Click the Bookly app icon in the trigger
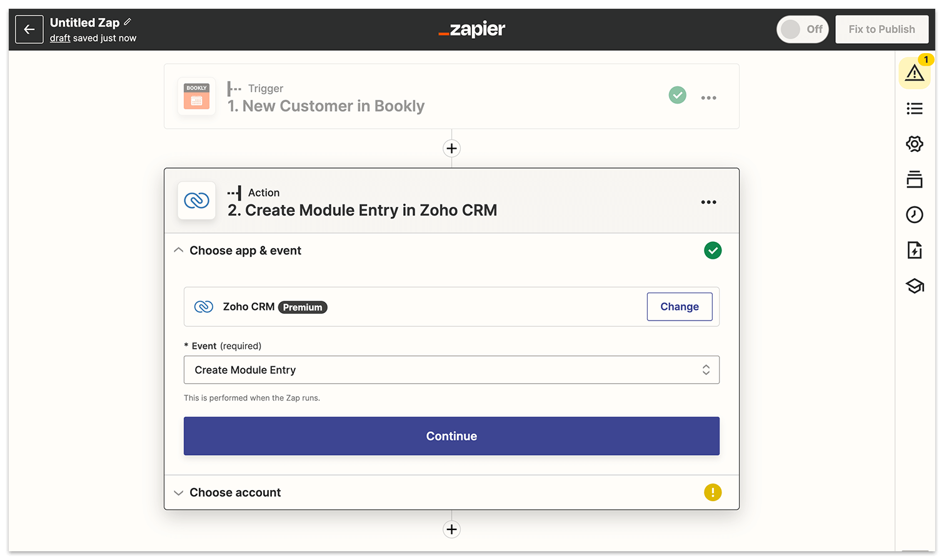The image size is (944, 560). pos(197,96)
